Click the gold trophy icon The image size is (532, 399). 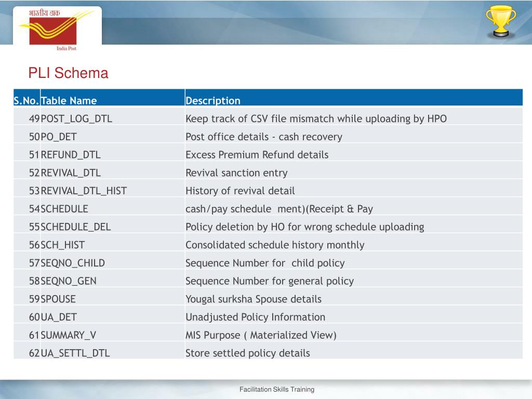[501, 21]
